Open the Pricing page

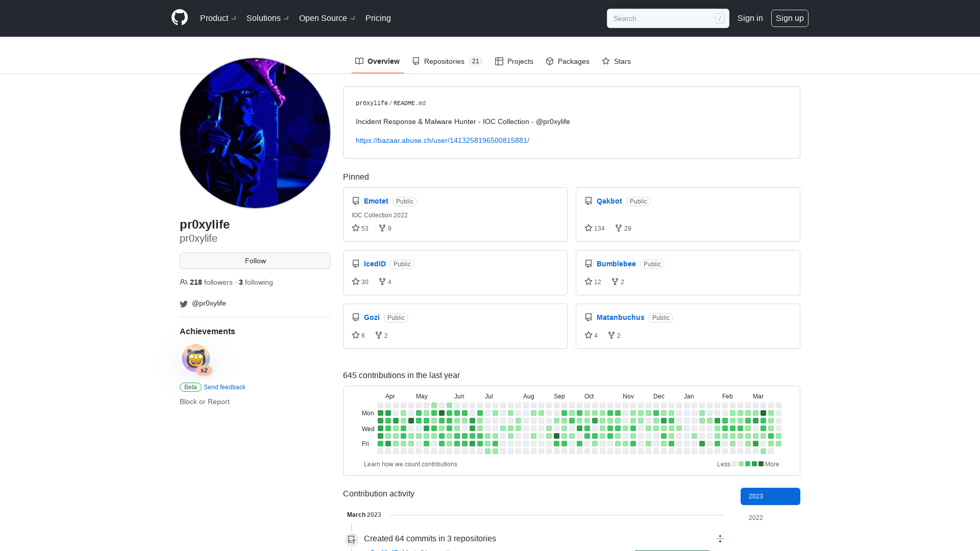(378, 18)
